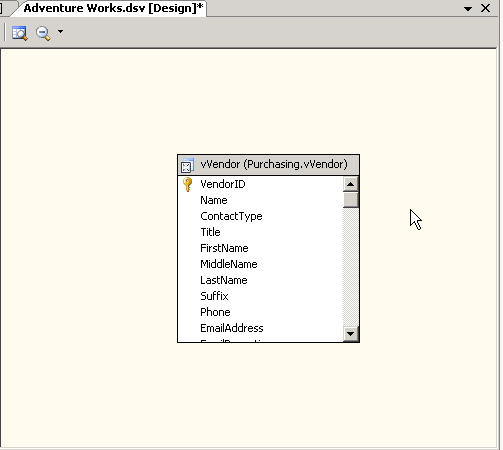503x450 pixels.
Task: Select the Title column
Action: click(210, 232)
